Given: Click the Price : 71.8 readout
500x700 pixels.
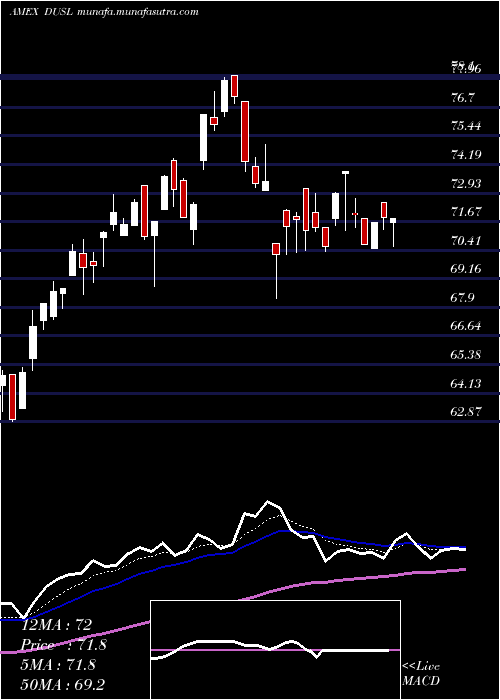Looking at the screenshot, I should point(63,645).
